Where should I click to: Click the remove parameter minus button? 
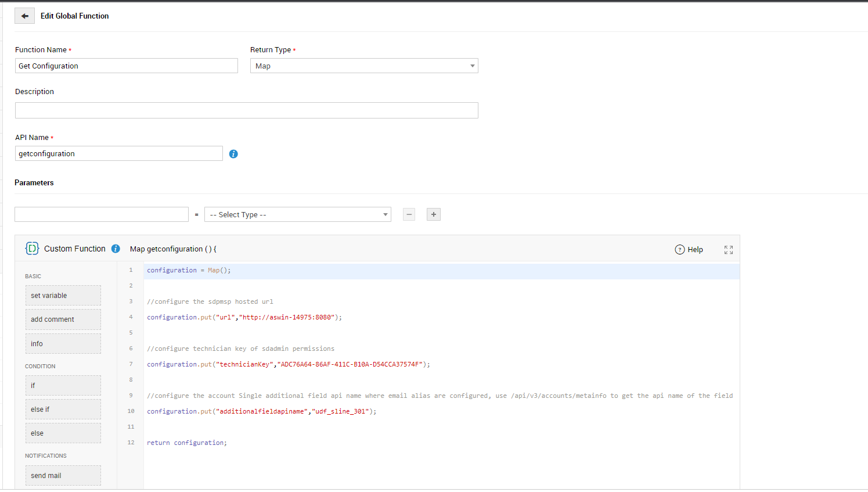coord(409,214)
